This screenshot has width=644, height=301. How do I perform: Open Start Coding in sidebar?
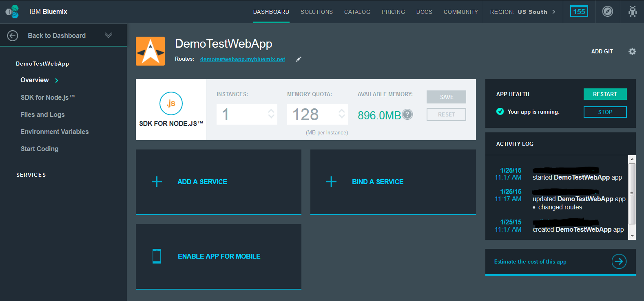40,149
